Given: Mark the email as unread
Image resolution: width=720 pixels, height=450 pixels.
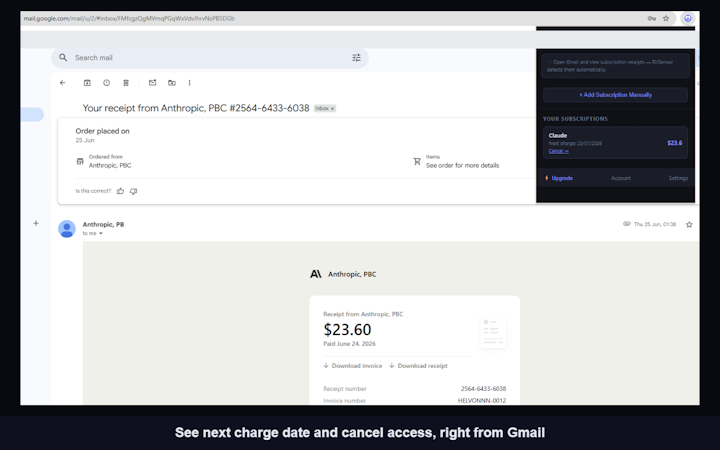Looking at the screenshot, I should [x=152, y=83].
